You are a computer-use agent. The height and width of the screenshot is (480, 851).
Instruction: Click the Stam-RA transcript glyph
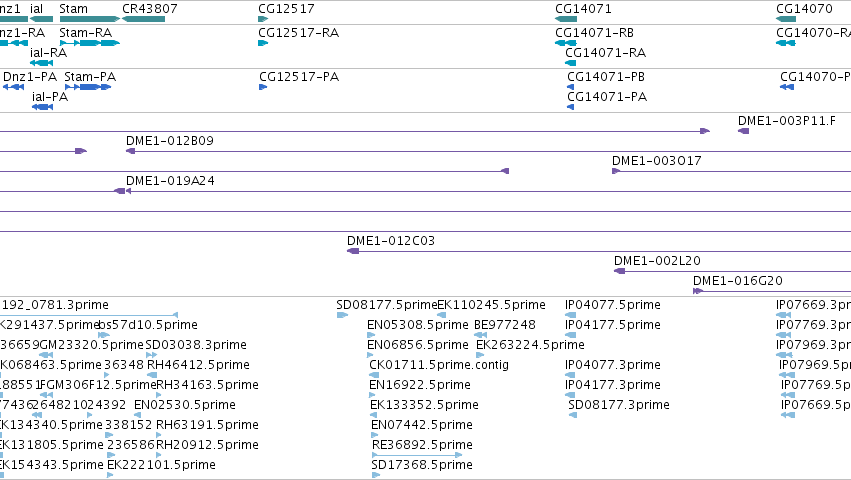click(90, 43)
